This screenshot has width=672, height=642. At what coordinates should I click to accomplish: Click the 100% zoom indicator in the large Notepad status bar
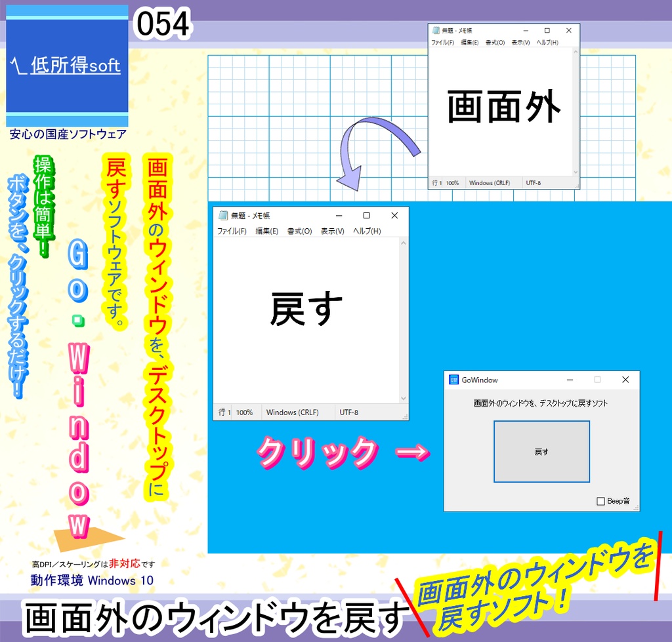pyautogui.click(x=245, y=412)
